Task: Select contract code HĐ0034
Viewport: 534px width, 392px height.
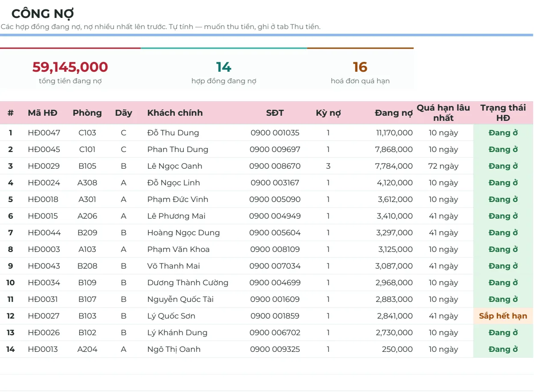Action: (x=44, y=283)
